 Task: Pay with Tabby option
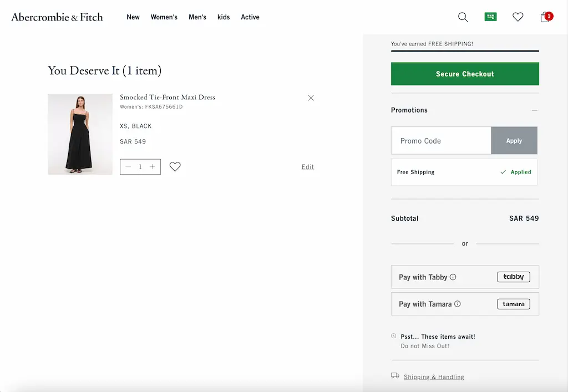click(465, 277)
